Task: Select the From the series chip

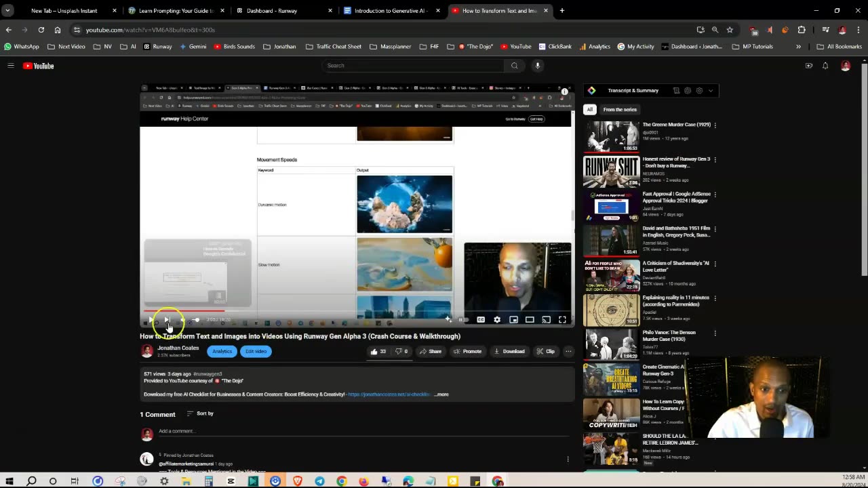Action: [x=620, y=109]
